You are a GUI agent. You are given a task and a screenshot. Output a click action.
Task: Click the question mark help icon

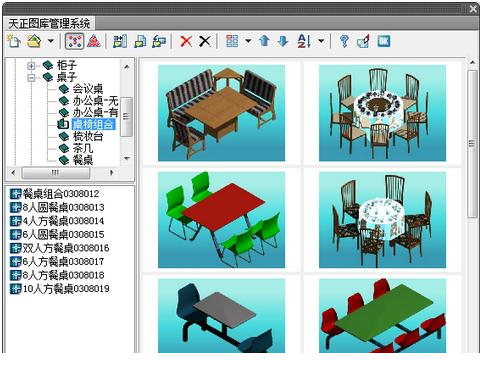(x=344, y=41)
